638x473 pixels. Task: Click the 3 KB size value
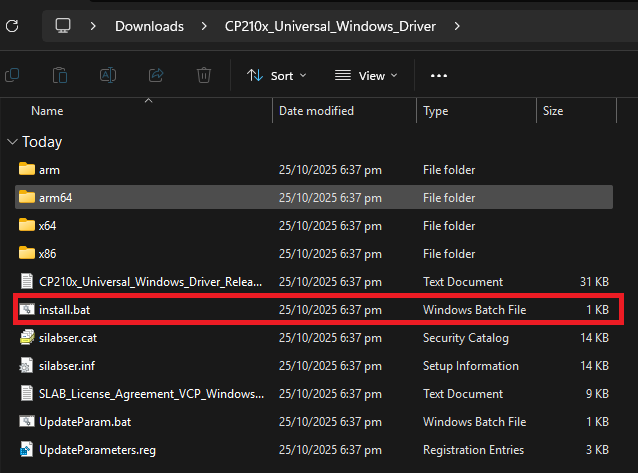coord(597,450)
